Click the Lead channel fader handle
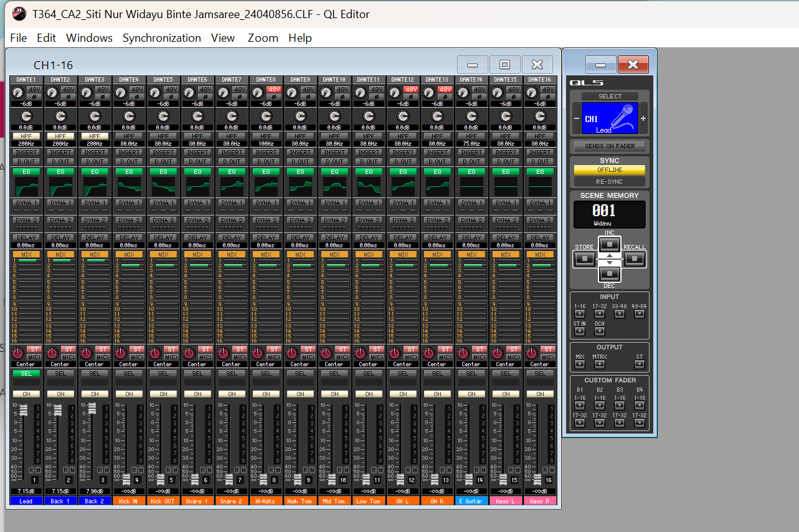 (24, 410)
